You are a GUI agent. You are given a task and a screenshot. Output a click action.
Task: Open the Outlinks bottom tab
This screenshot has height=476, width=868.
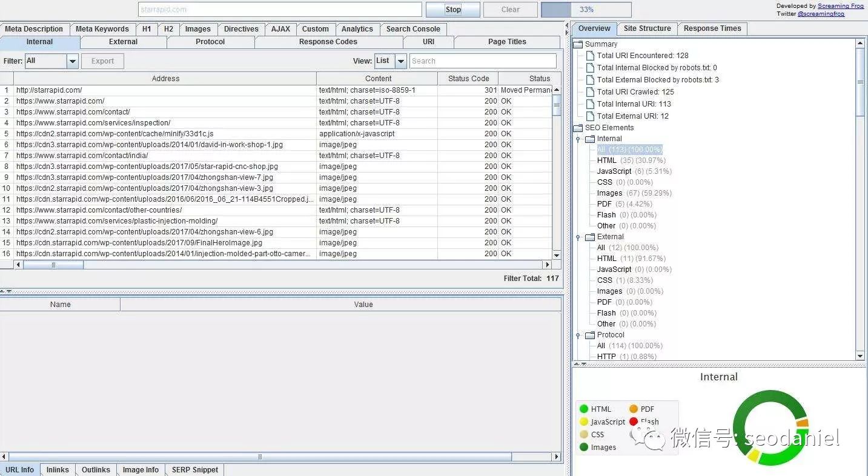click(x=96, y=470)
